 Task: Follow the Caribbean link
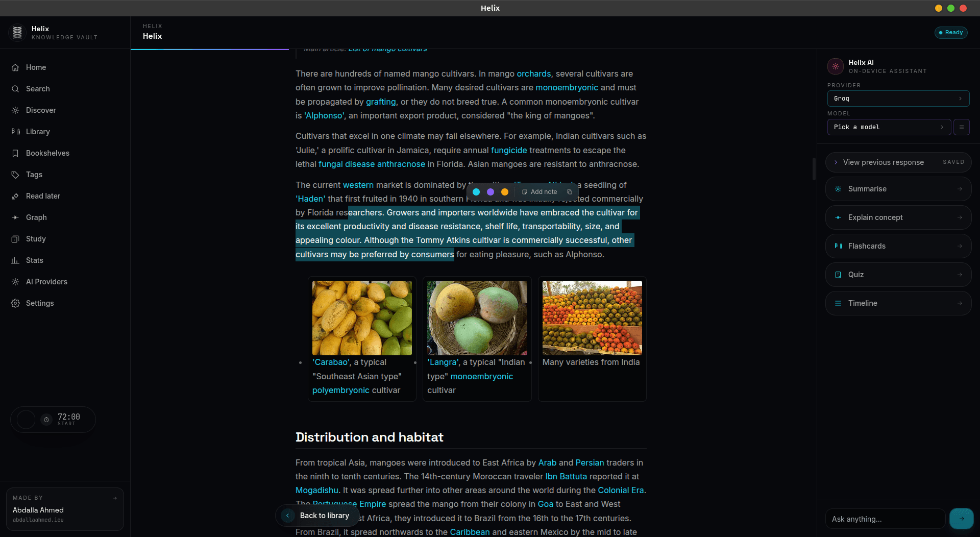pyautogui.click(x=470, y=532)
